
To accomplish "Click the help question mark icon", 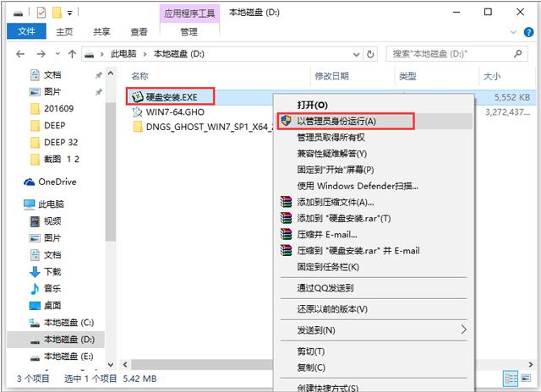I will pos(527,32).
